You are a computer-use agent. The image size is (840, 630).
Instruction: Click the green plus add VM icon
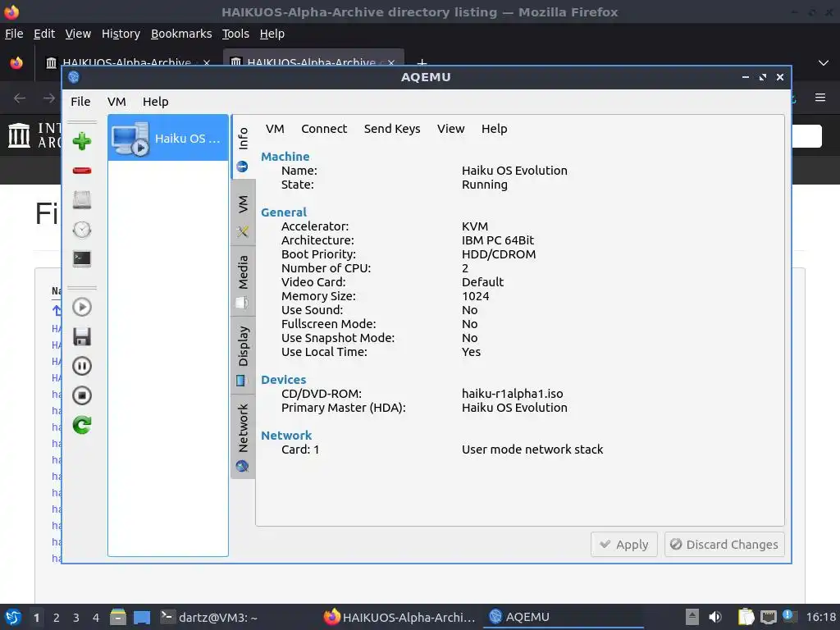point(82,141)
